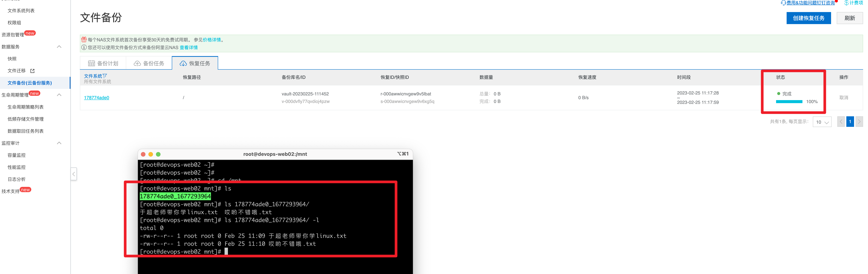Switch to the 备份任务 tab
This screenshot has width=868, height=274.
(x=149, y=63)
